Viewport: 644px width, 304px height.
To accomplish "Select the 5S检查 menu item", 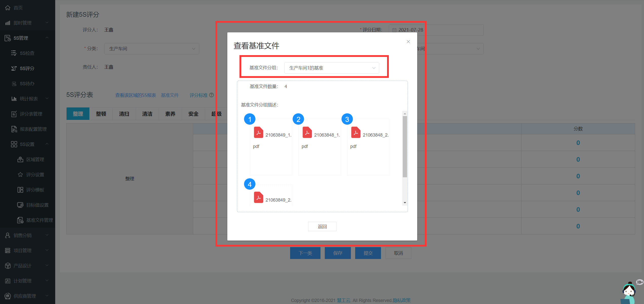I will pyautogui.click(x=27, y=53).
